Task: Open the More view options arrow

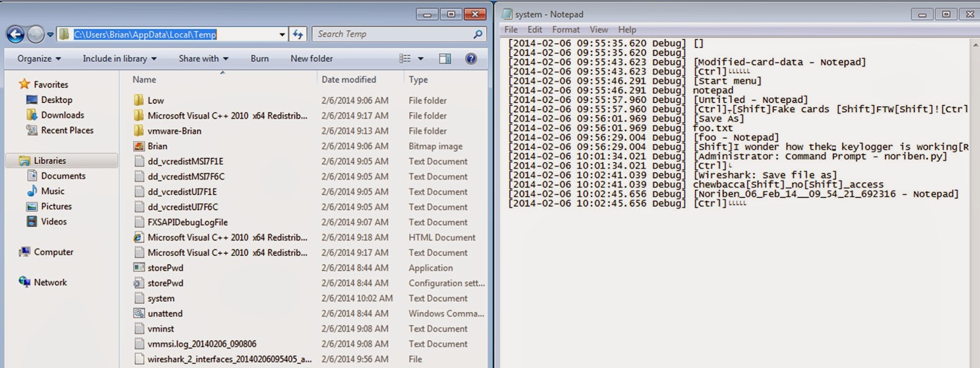Action: (421, 59)
